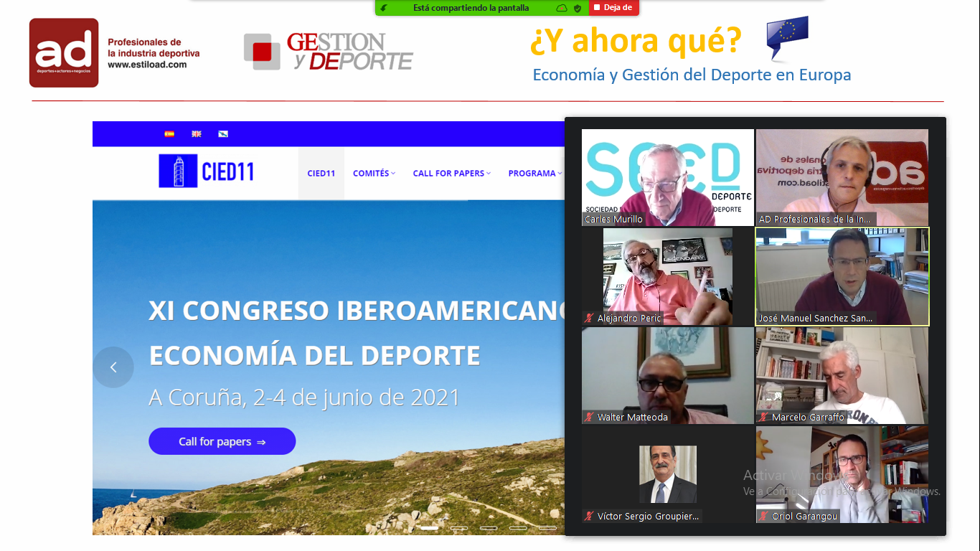Click the 'ECONOMÍA DEL DEPORTE' heading line
Screen dimensions: 980x551
(x=314, y=355)
